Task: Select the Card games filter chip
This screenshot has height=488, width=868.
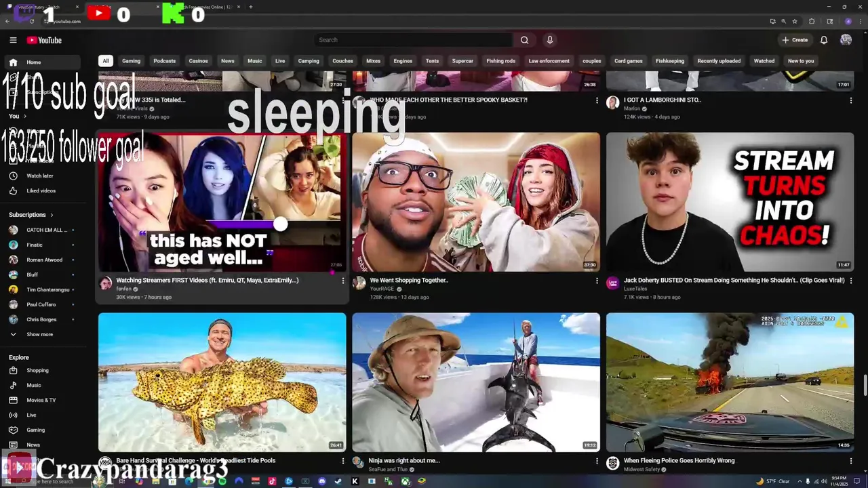Action: [629, 61]
